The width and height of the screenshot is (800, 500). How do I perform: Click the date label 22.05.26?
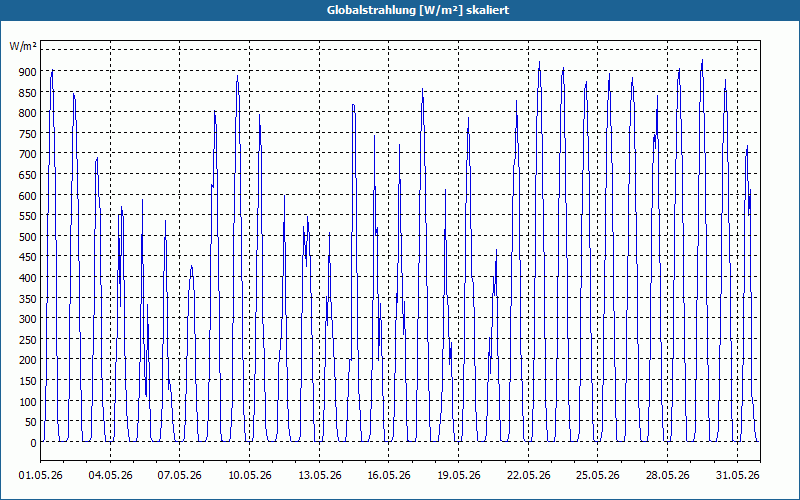pos(529,476)
